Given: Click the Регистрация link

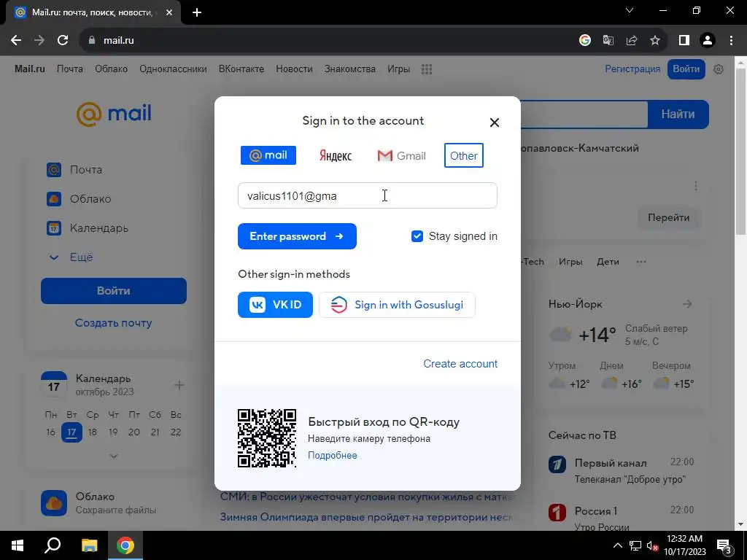Looking at the screenshot, I should [632, 69].
